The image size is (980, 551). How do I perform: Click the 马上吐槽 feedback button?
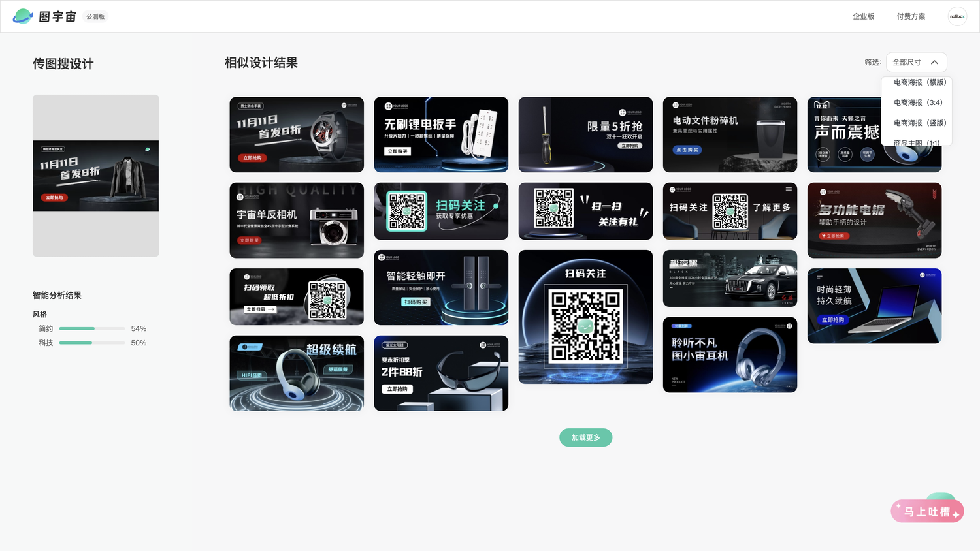pyautogui.click(x=927, y=511)
